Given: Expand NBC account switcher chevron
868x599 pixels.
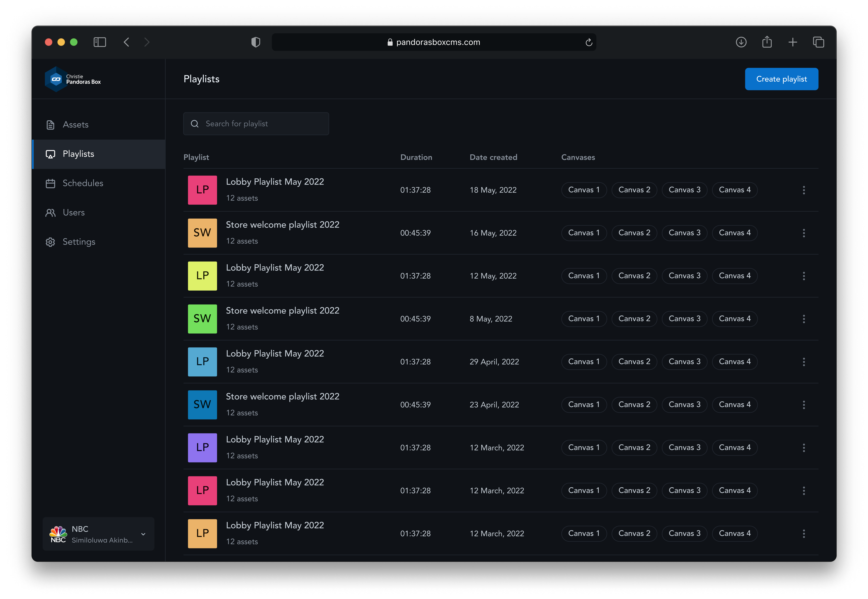Looking at the screenshot, I should click(x=143, y=534).
